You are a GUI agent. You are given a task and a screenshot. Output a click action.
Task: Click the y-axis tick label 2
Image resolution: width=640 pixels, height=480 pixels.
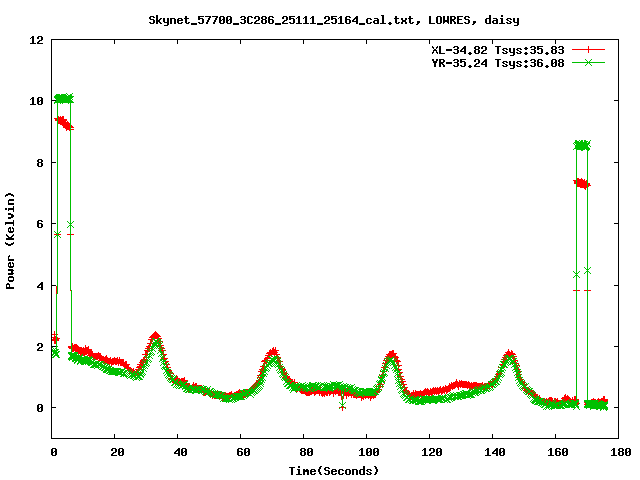40,347
